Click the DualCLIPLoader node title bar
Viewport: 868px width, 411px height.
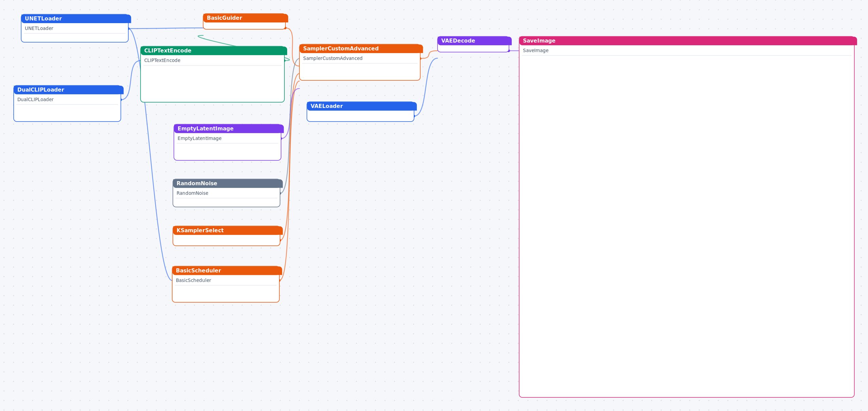[x=68, y=90]
